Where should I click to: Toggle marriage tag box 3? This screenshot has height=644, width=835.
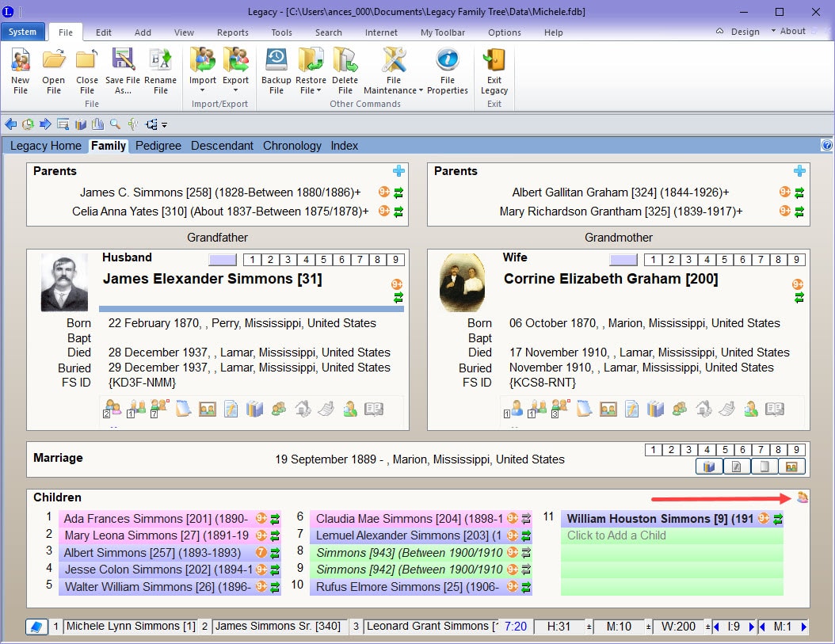689,450
